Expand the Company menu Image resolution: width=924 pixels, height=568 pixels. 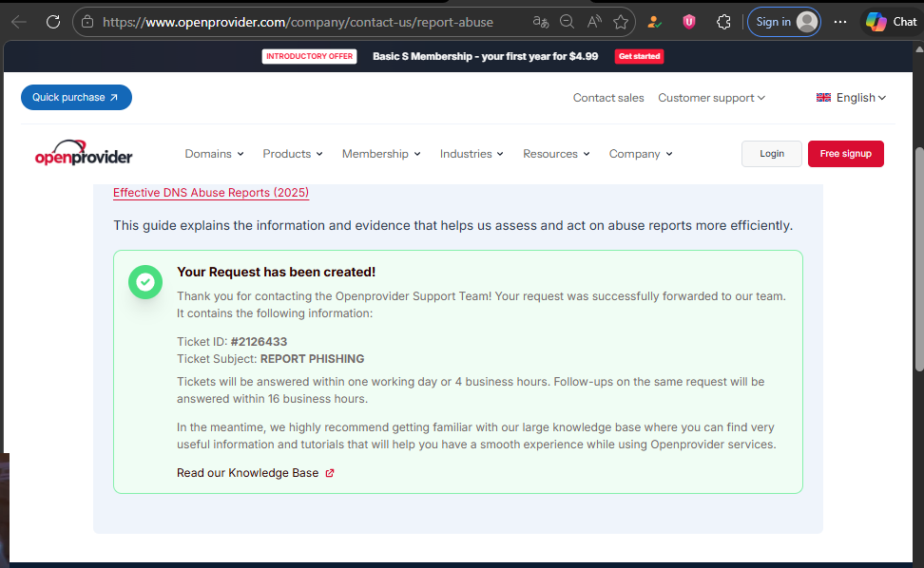pos(640,154)
